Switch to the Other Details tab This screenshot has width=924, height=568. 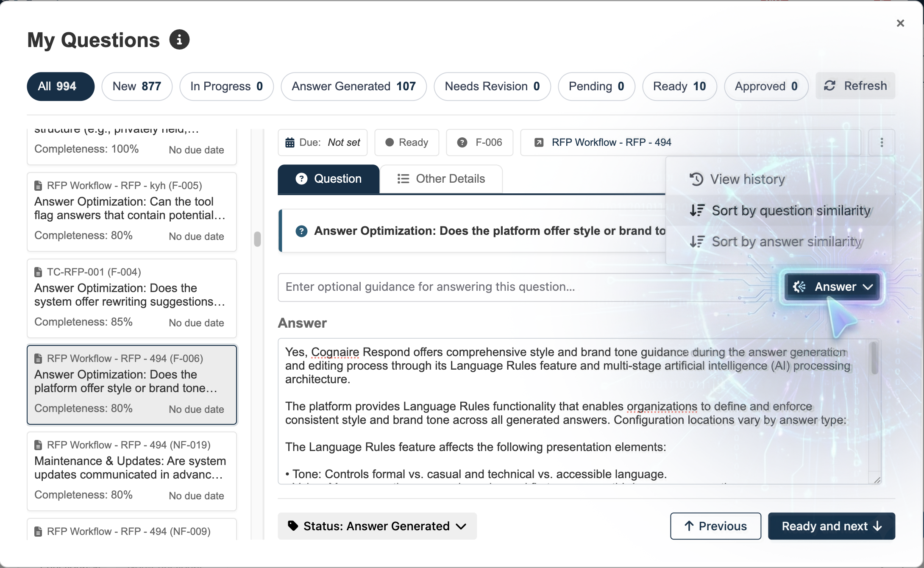(441, 178)
